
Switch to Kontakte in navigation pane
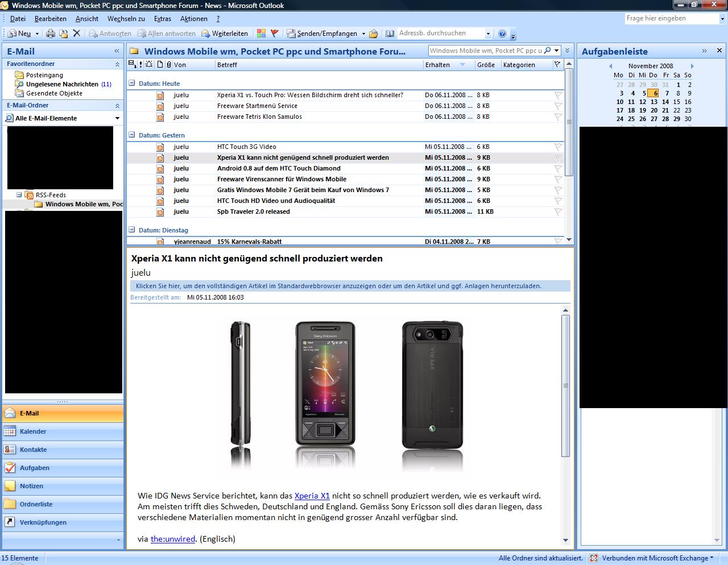(63, 450)
